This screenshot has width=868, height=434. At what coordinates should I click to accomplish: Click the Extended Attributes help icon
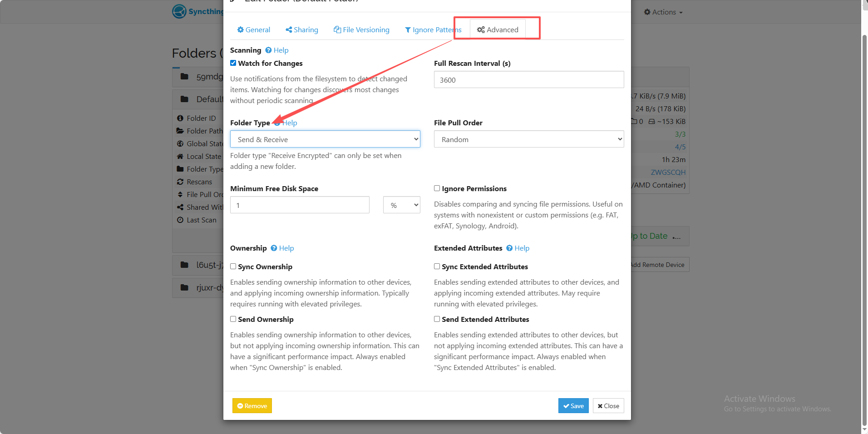tap(509, 248)
